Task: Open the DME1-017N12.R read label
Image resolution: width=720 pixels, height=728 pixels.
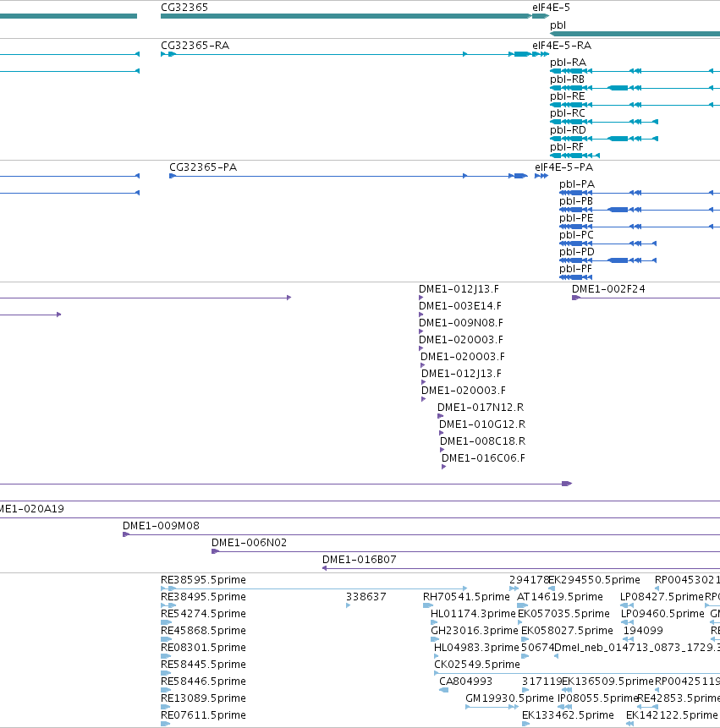Action: coord(481,408)
